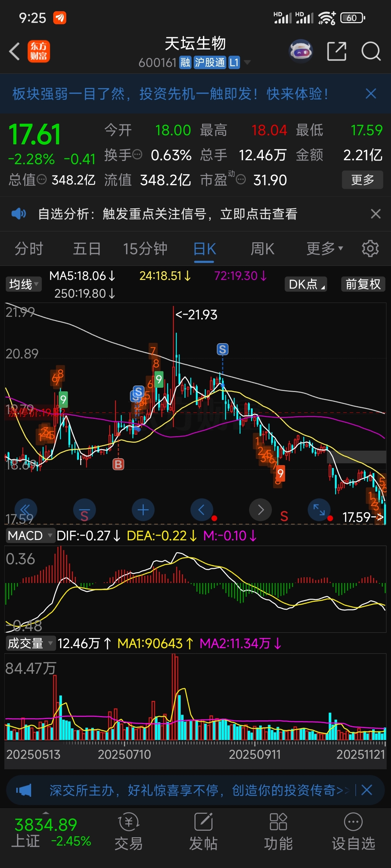This screenshot has height=868, width=391.
Task: Tap the 24:18.51 moving average label
Action: click(165, 276)
